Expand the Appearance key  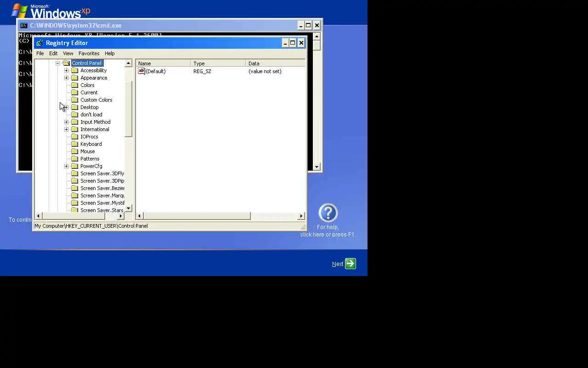(x=66, y=78)
